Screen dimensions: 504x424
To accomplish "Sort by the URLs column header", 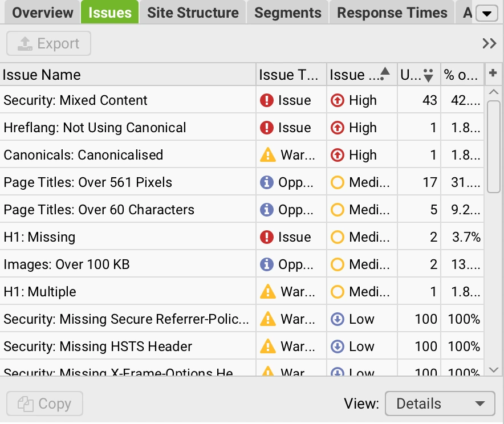I will tap(418, 75).
